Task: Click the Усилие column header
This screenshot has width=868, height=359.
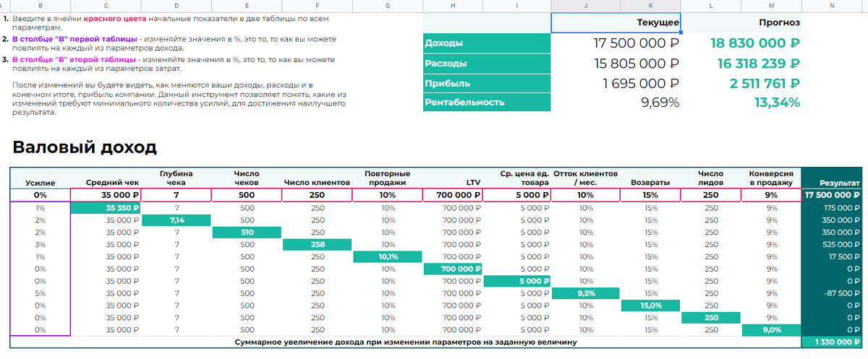Action: (x=40, y=178)
